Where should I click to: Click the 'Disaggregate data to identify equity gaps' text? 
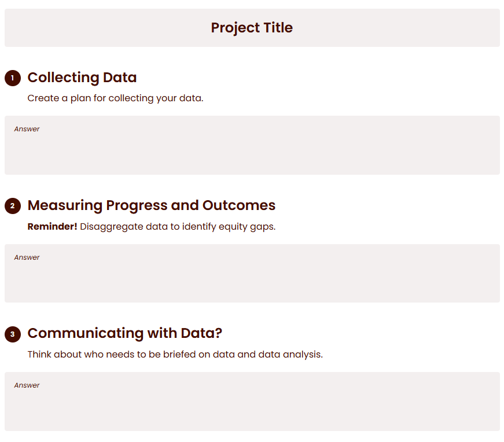(178, 227)
